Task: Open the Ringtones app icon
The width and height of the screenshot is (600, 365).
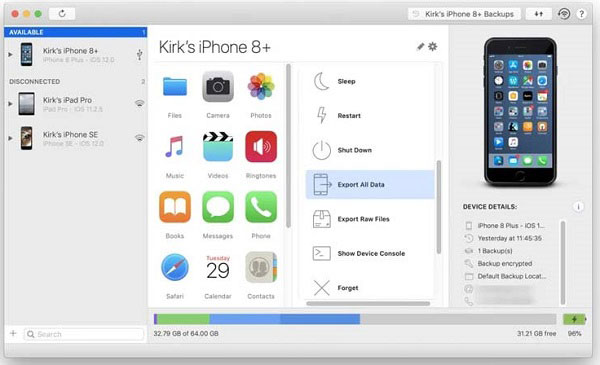Action: [261, 147]
